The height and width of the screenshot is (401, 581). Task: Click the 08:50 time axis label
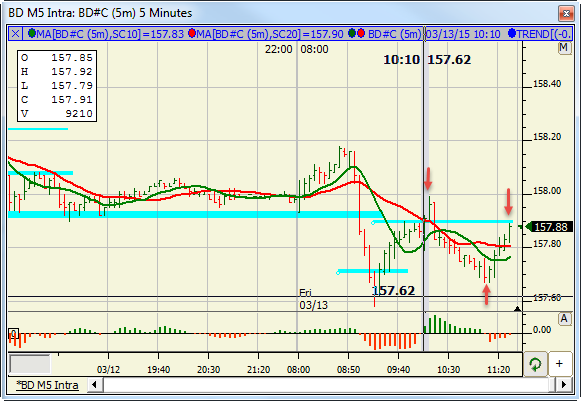pyautogui.click(x=348, y=369)
